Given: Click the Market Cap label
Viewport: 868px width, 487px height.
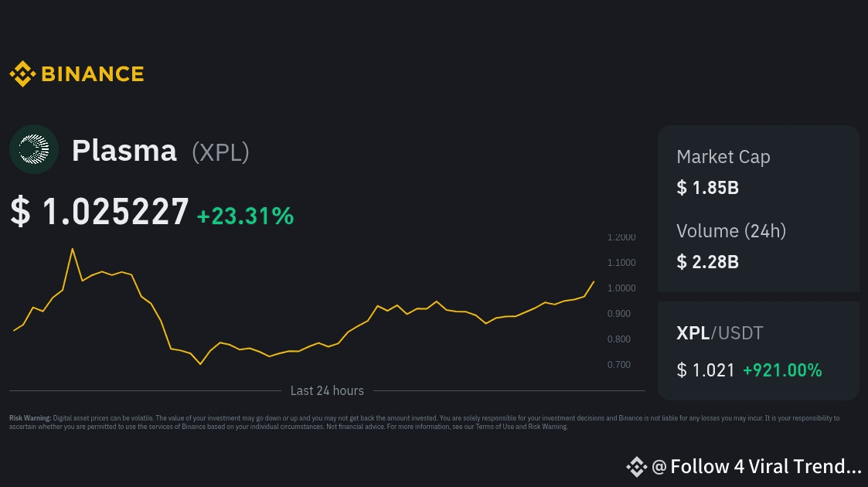Looking at the screenshot, I should pos(723,157).
